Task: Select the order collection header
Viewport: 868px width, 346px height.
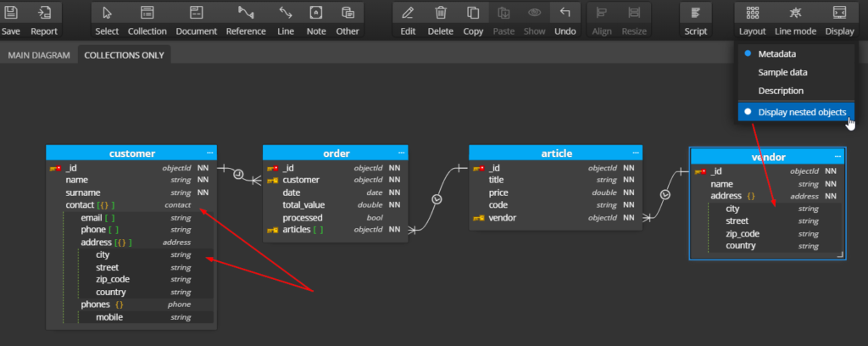Action: click(x=336, y=153)
